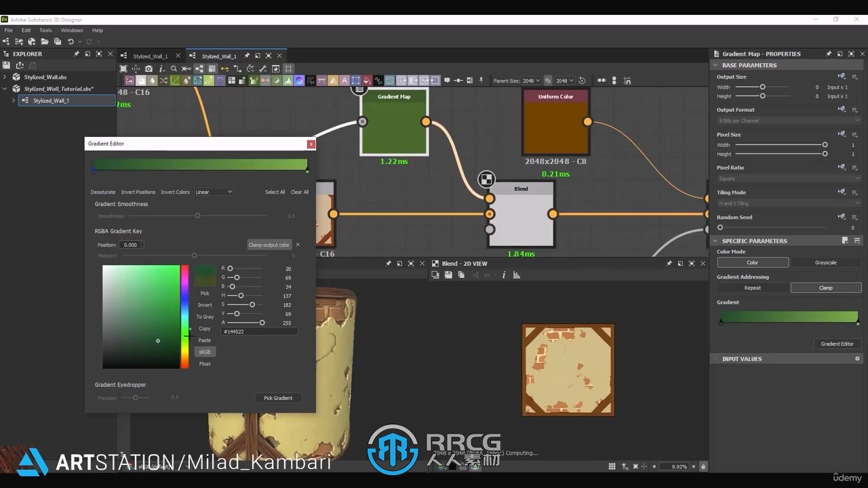Viewport: 868px width, 488px height.
Task: Switch to the first Stylized_Wall_1 tab
Action: coord(150,56)
